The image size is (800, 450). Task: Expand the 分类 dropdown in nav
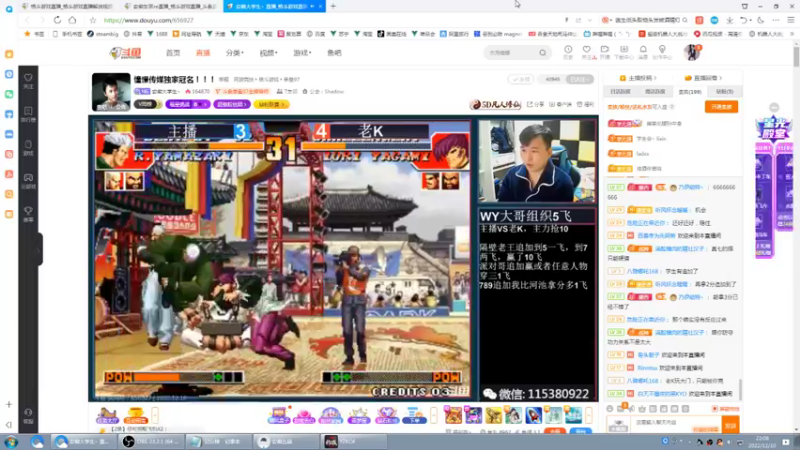[234, 53]
